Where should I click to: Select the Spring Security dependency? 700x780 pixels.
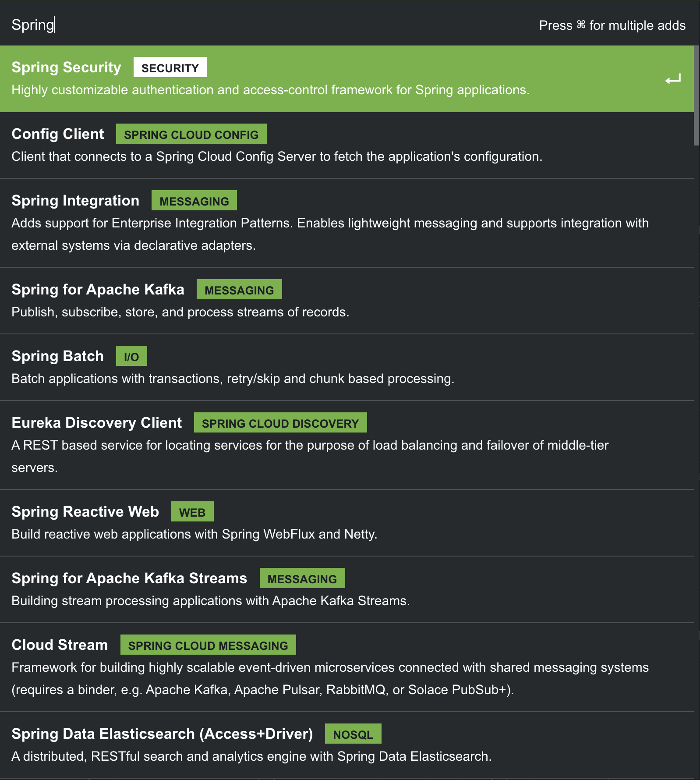[347, 79]
